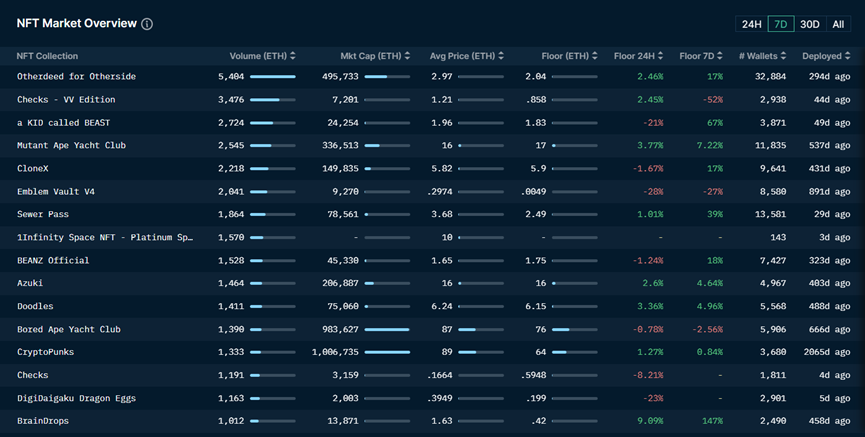The image size is (865, 437).
Task: Switch to the 30D timeframe
Action: point(810,24)
